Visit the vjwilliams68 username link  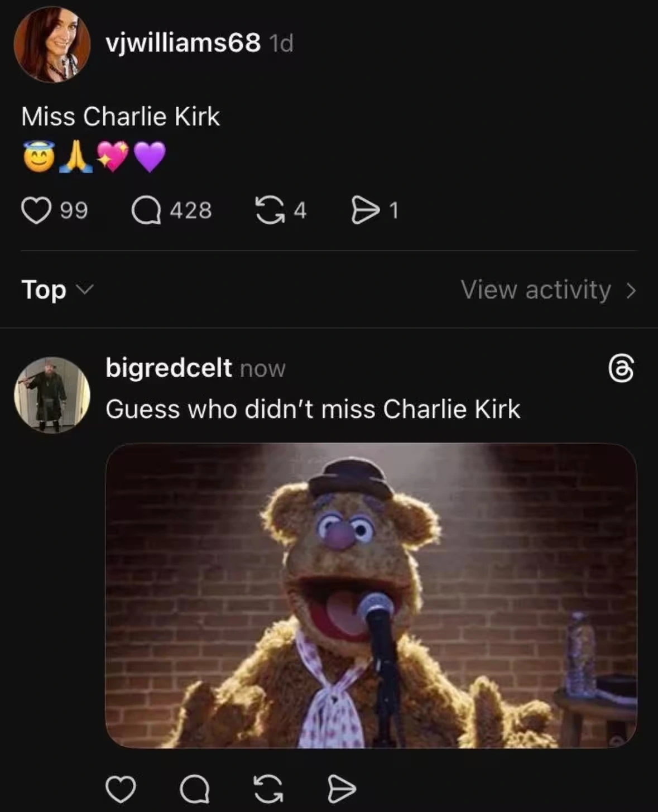(183, 42)
